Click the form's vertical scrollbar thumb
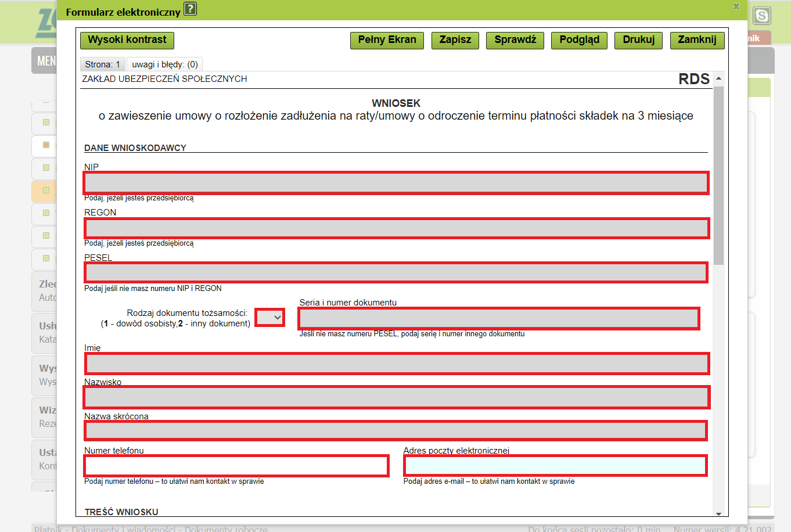 [718, 175]
